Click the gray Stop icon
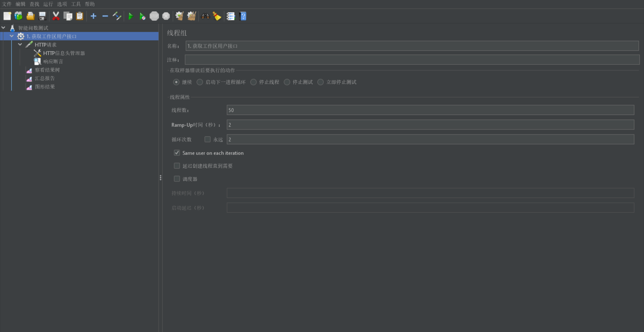This screenshot has width=644, height=332. pyautogui.click(x=154, y=16)
